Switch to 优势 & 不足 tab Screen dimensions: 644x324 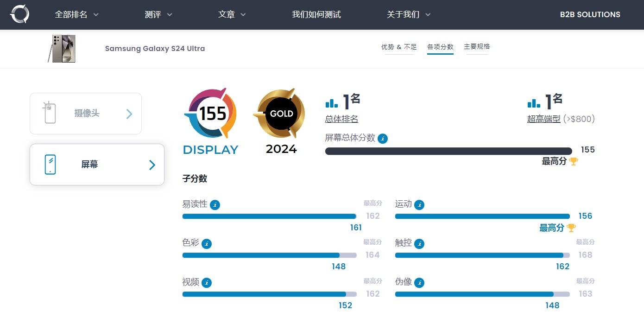399,47
